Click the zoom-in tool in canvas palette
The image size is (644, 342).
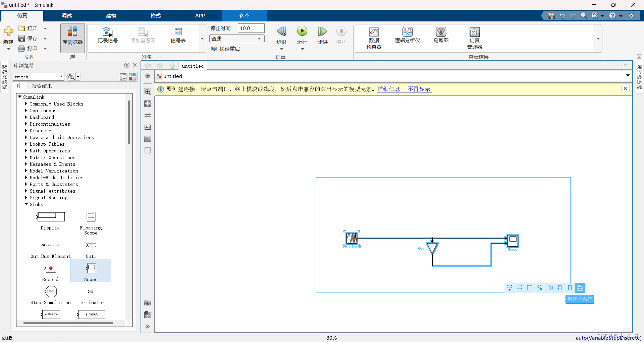[x=148, y=92]
